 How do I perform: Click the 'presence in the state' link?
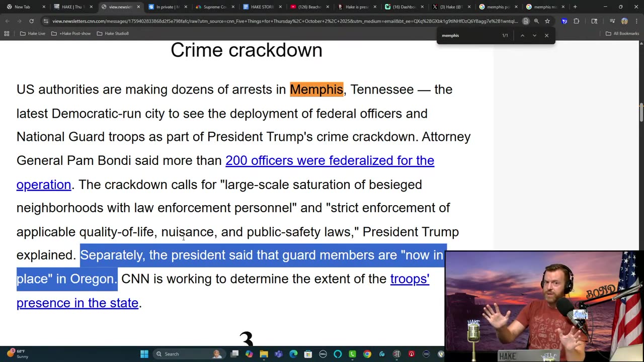coord(77,303)
